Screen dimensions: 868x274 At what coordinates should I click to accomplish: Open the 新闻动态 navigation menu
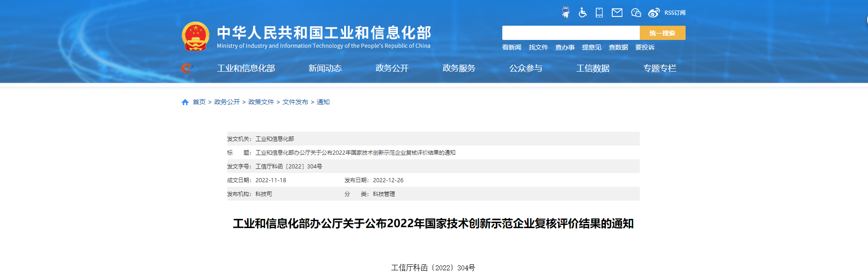[325, 68]
